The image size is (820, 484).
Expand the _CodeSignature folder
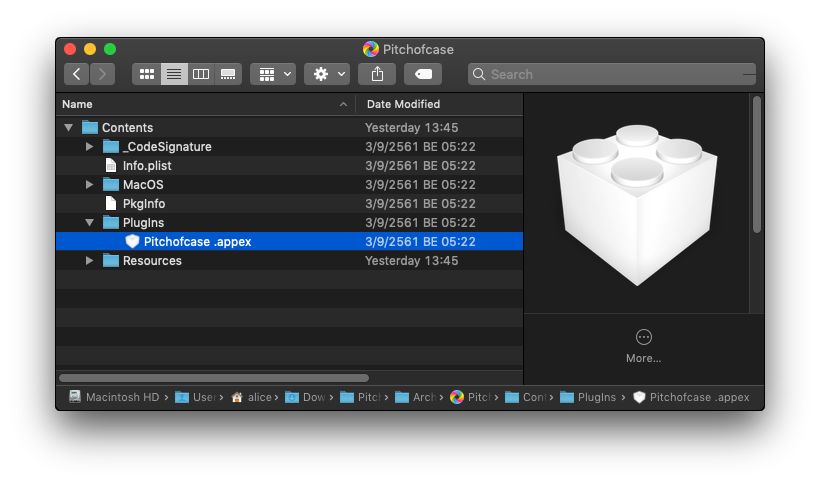tap(89, 147)
